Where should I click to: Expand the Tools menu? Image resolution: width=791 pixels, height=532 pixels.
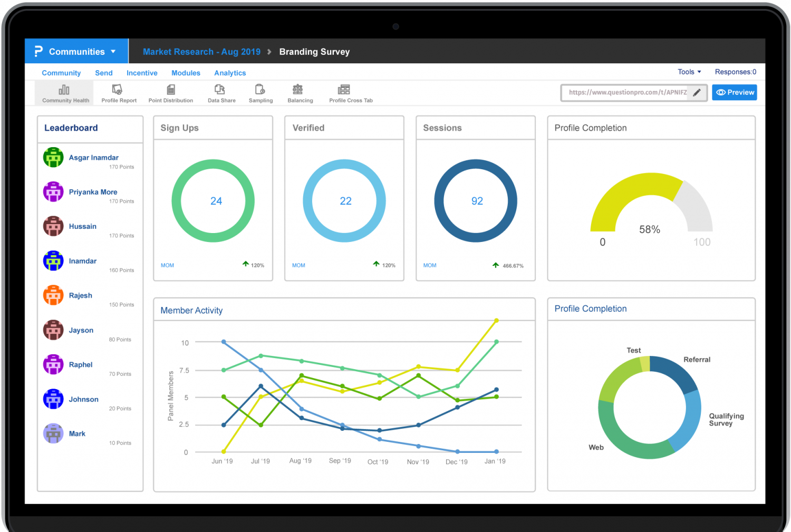pos(689,72)
